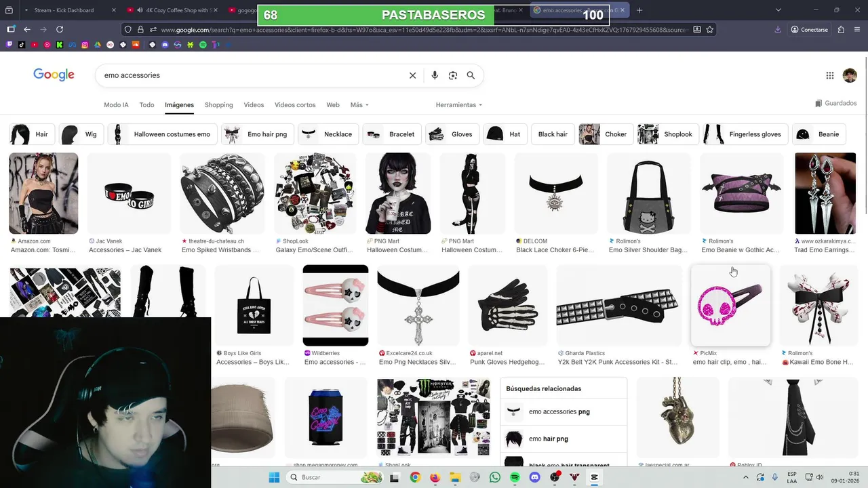Click the Firefox address bar URL

tap(424, 29)
